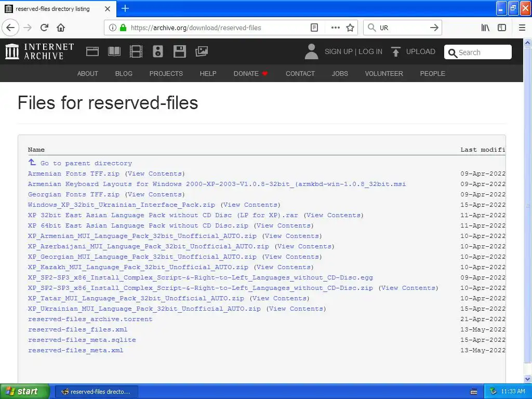Download XP_Ukrainian_MUI_Language_Pack zip
Viewport: 532px width, 399px height.
[144, 309]
